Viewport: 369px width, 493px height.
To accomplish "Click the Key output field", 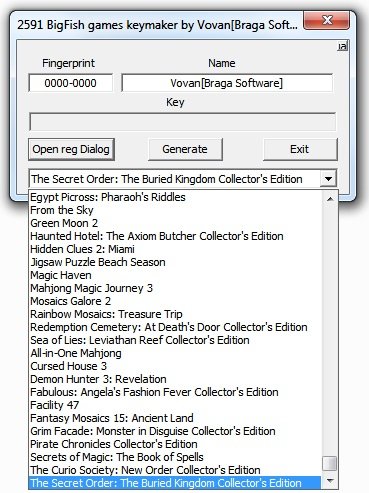I will (182, 122).
